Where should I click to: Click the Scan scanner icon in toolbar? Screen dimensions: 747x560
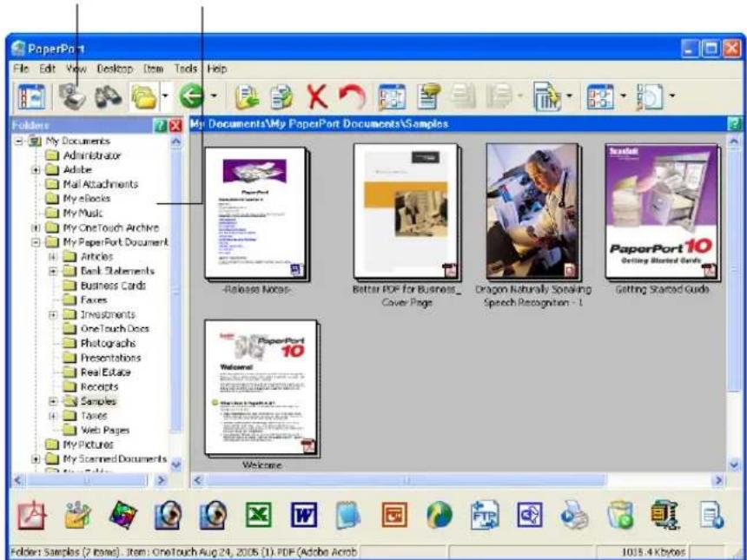pos(72,96)
